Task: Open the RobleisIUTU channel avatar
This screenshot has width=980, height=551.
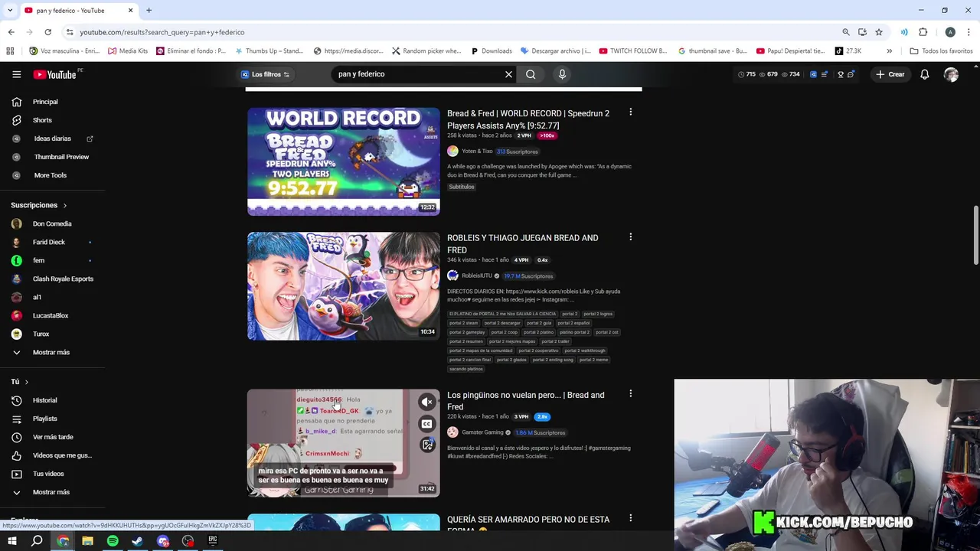Action: coord(452,275)
